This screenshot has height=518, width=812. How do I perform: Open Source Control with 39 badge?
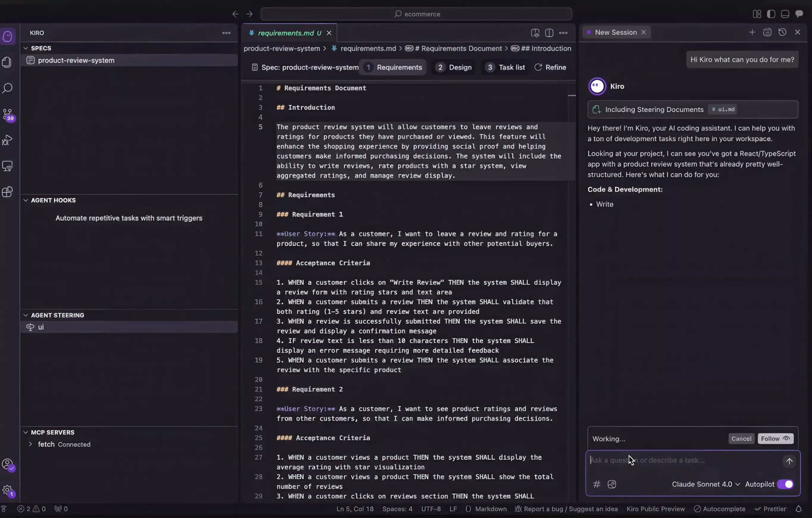click(7, 114)
